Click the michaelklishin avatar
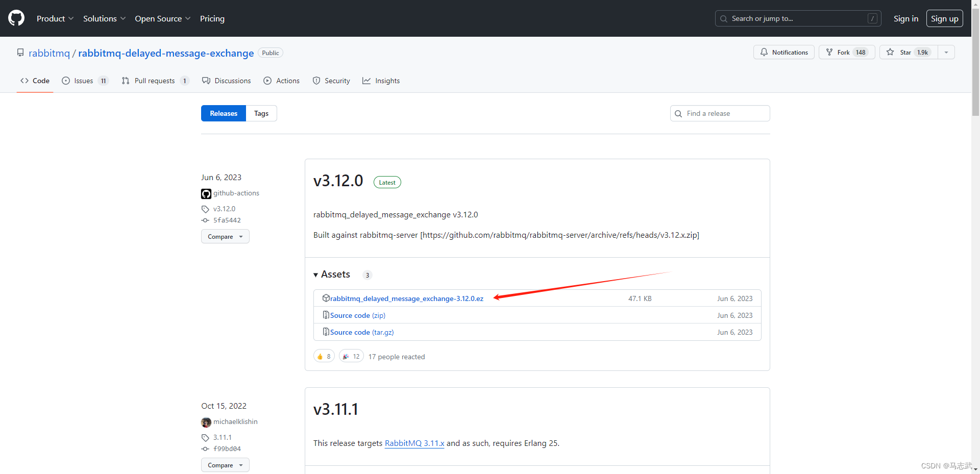The width and height of the screenshot is (980, 474). (x=206, y=422)
